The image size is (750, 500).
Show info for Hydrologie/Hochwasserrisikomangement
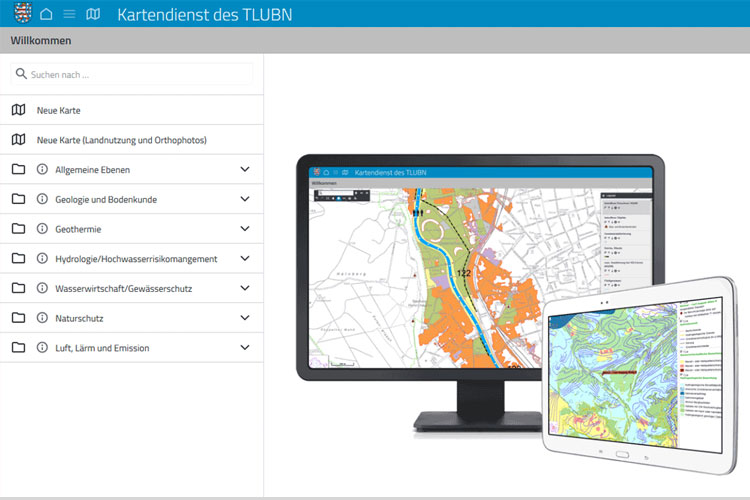coord(42,258)
